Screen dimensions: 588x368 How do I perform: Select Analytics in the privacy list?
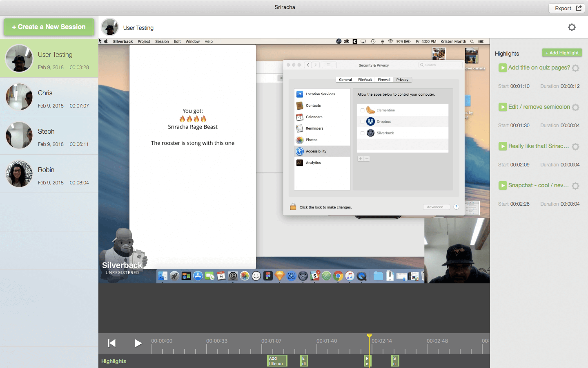point(322,163)
